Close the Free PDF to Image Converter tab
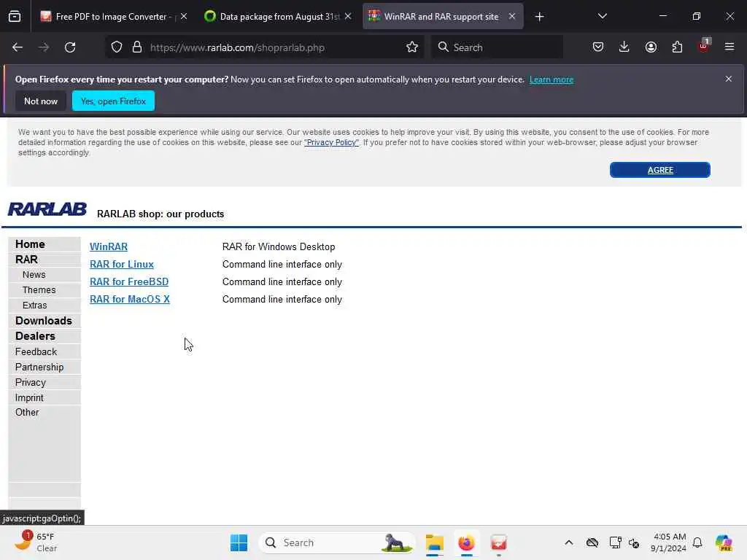747x560 pixels. point(183,16)
